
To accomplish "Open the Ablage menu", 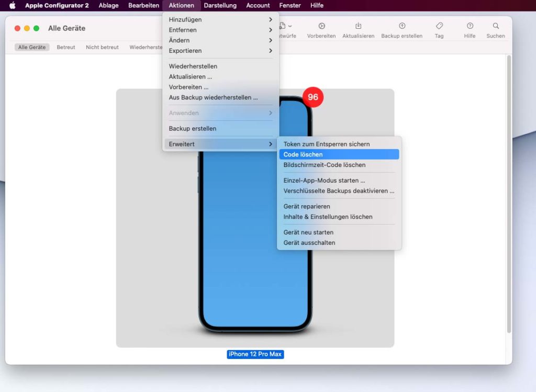I will pyautogui.click(x=108, y=5).
